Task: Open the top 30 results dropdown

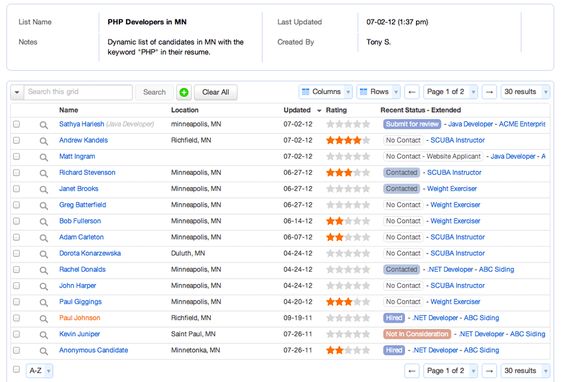Action: 525,92
